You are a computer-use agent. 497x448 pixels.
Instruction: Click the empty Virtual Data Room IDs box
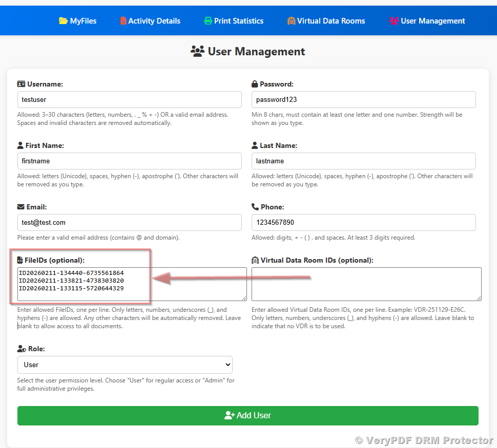[366, 284]
